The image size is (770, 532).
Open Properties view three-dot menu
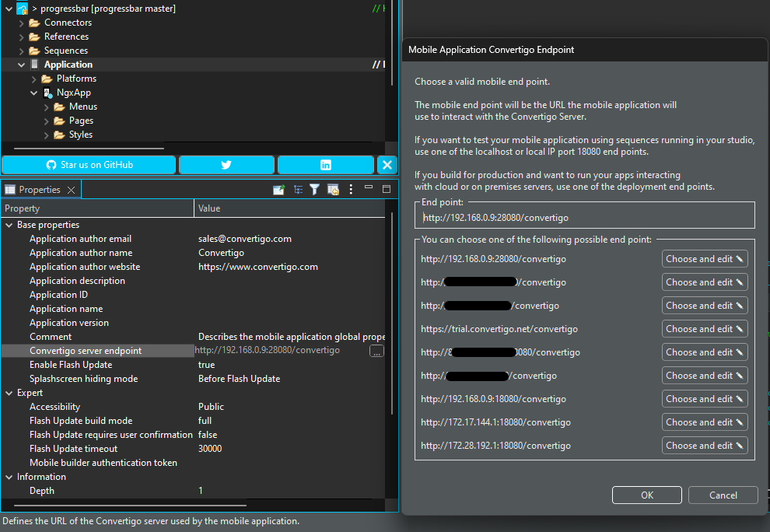coord(351,190)
